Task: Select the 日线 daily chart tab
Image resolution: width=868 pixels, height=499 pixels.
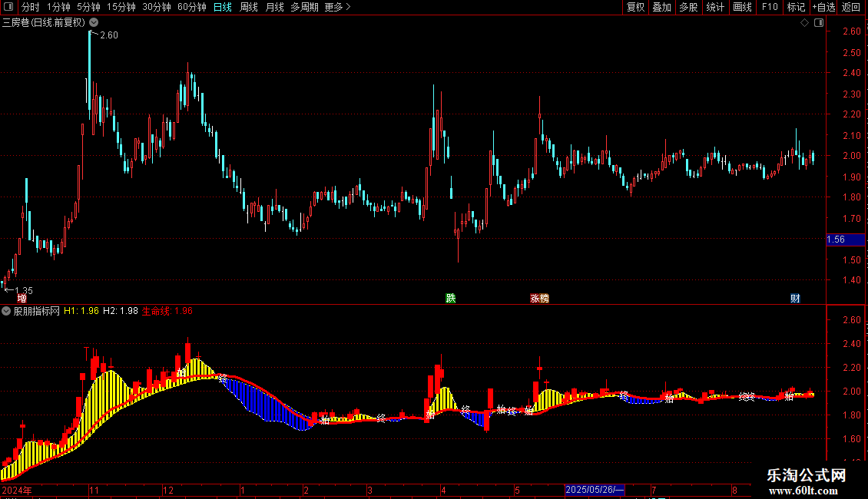Action: (223, 7)
